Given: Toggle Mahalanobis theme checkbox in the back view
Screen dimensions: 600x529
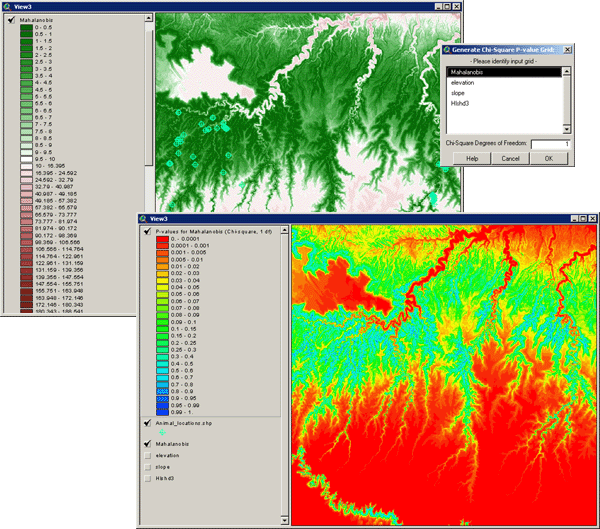Looking at the screenshot, I should click(11, 19).
